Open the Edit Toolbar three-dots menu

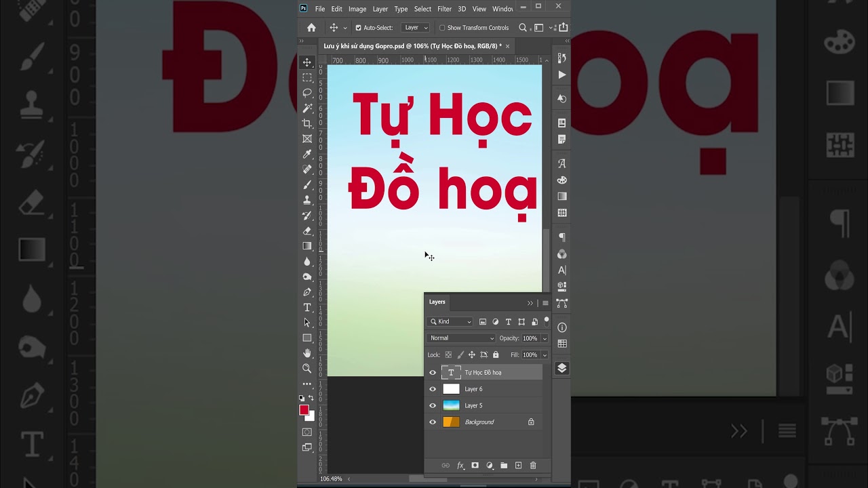coord(307,384)
